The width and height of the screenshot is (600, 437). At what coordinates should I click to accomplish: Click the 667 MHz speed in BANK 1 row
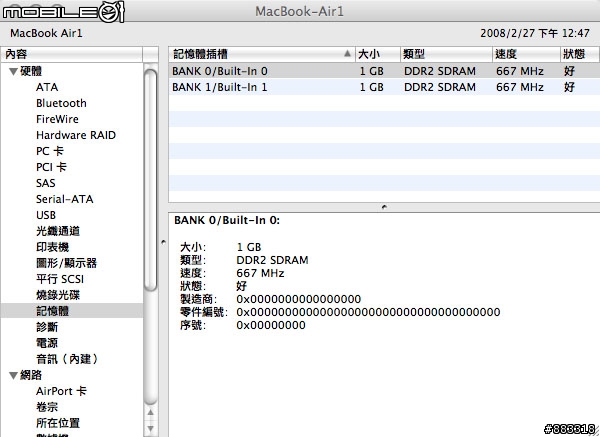[x=520, y=87]
